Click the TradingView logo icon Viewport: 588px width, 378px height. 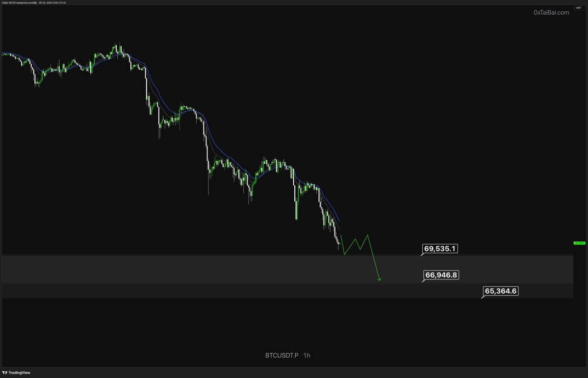pos(5,373)
